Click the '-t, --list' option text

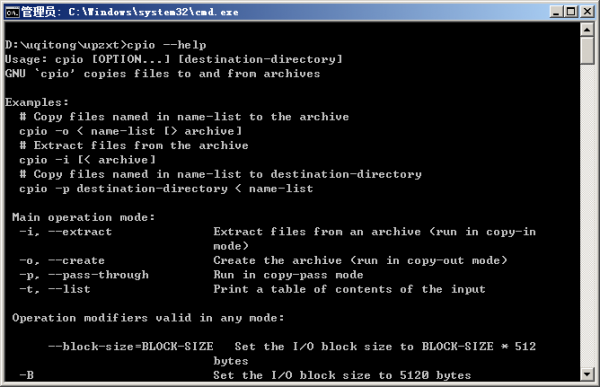click(x=55, y=289)
